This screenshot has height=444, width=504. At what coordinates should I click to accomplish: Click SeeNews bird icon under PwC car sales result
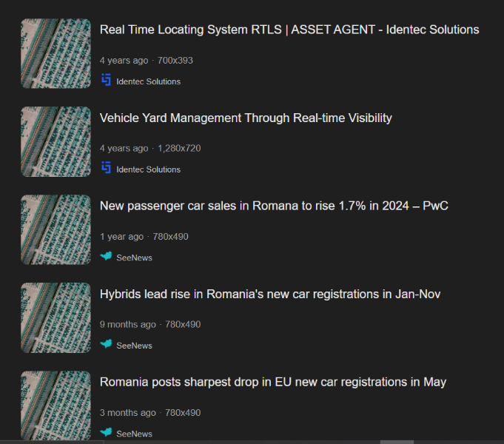click(x=106, y=257)
